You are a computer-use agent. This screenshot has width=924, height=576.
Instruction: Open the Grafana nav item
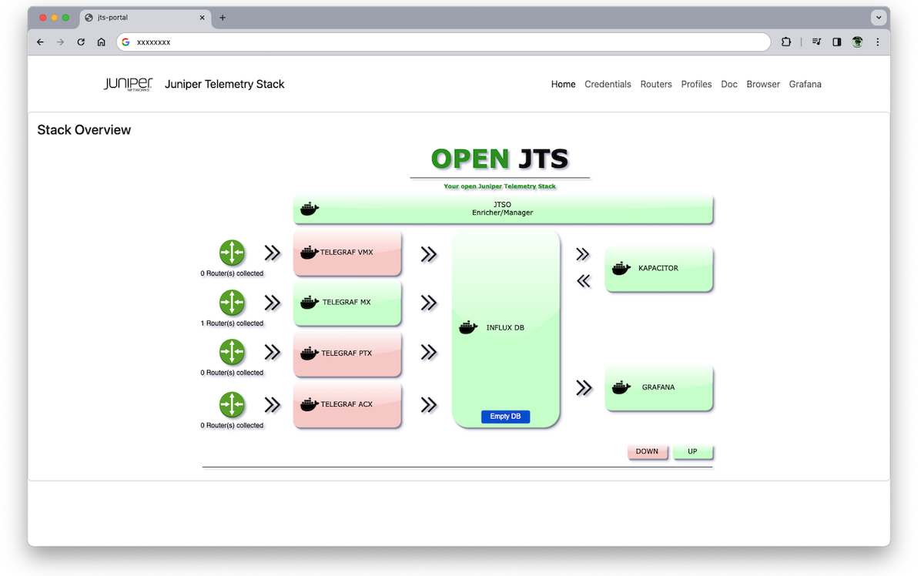[x=805, y=84]
